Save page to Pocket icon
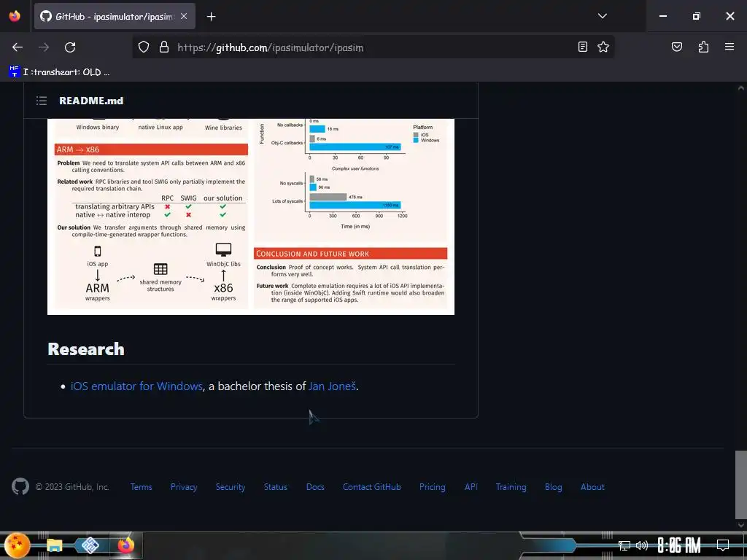Screen dimensions: 747x560 676,47
